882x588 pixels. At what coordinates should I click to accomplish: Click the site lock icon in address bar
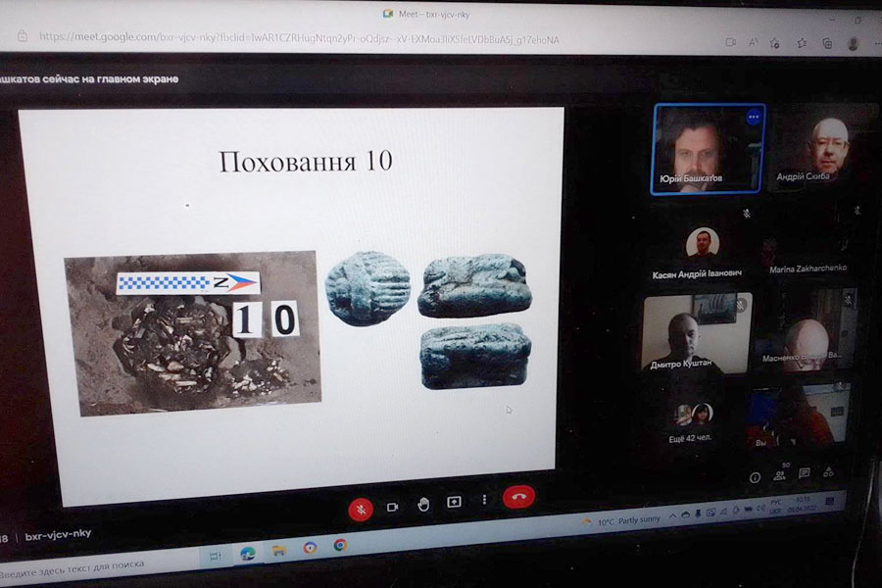coord(22,35)
